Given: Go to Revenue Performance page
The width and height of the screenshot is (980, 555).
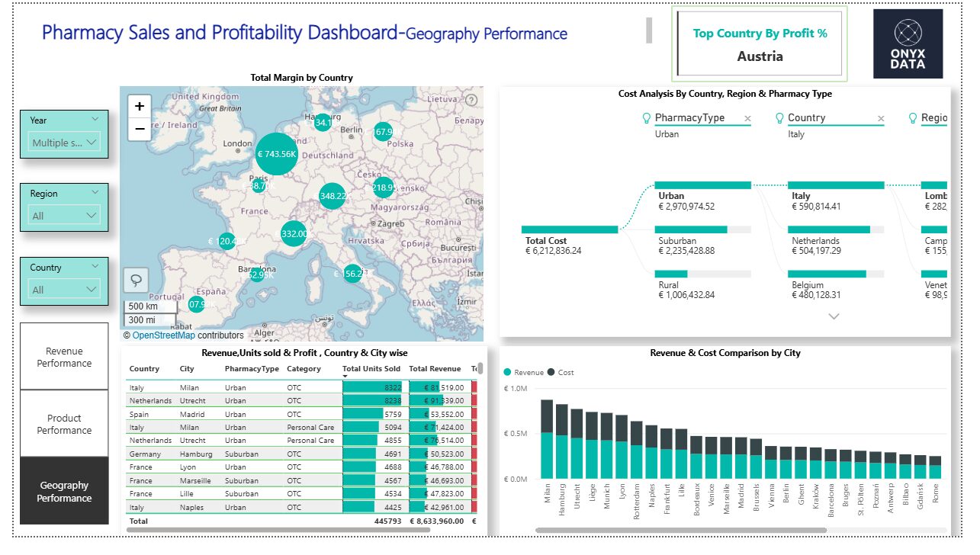Looking at the screenshot, I should coord(64,357).
